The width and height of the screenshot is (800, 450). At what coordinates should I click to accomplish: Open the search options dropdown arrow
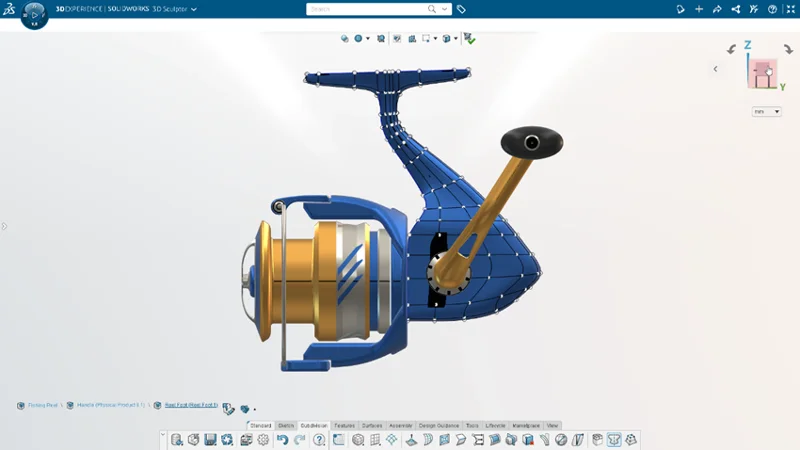pos(445,9)
